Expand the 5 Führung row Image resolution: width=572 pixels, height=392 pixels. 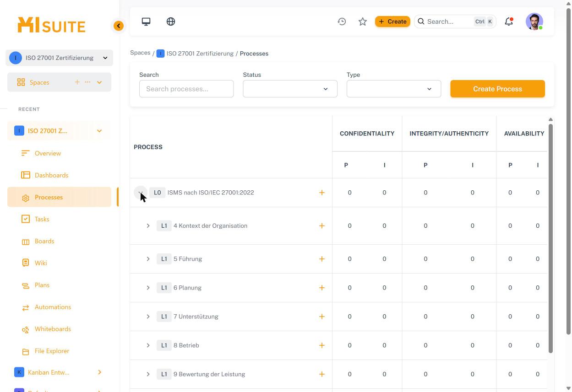148,259
